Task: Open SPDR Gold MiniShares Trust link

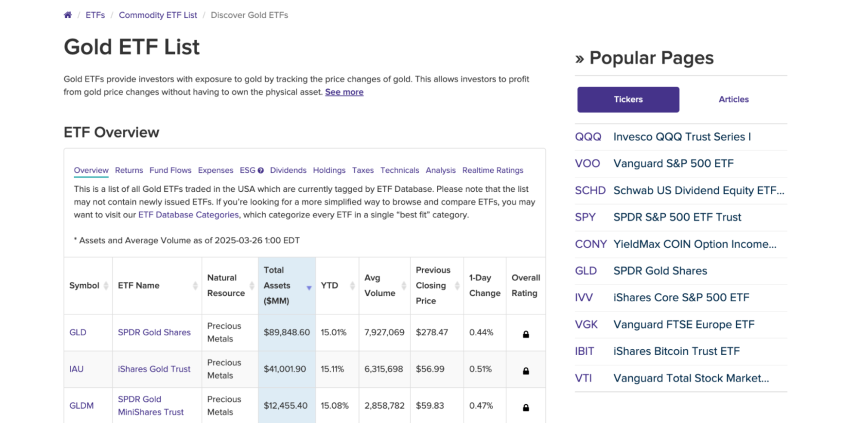Action: tap(151, 406)
